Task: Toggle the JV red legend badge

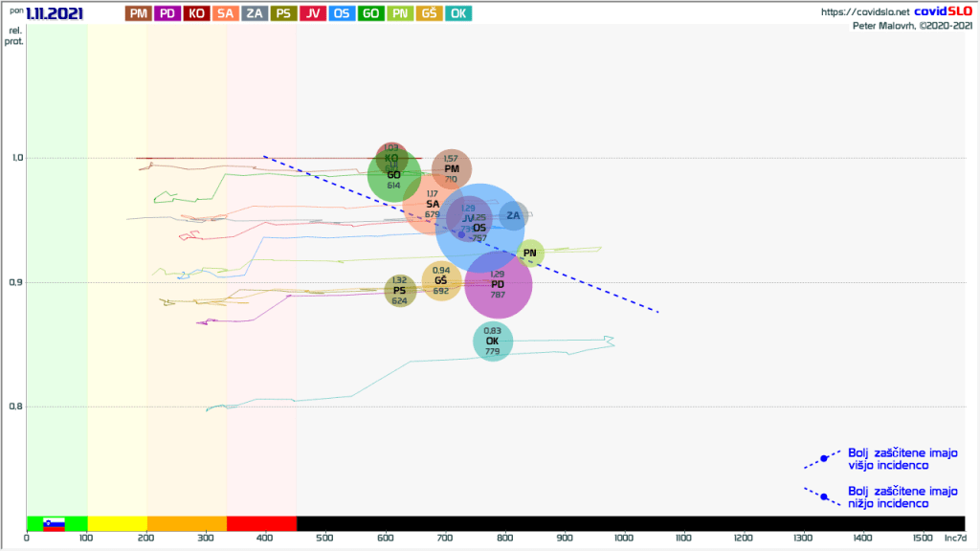Action: (313, 13)
